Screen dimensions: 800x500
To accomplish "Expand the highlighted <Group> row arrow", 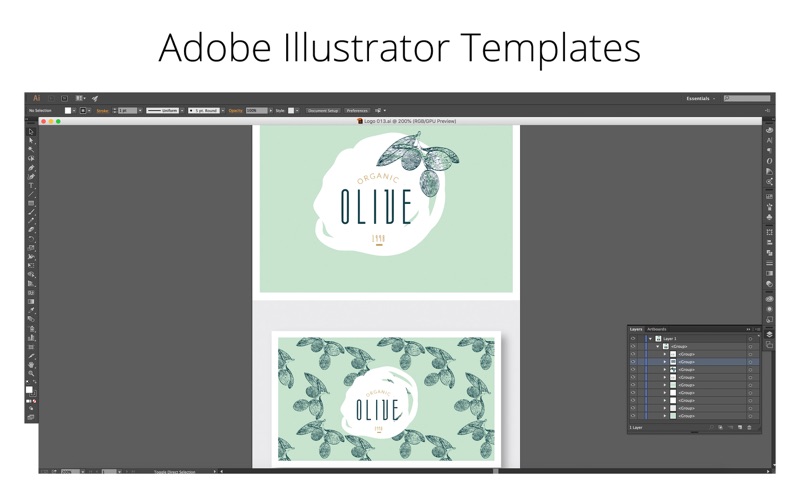I will [664, 362].
